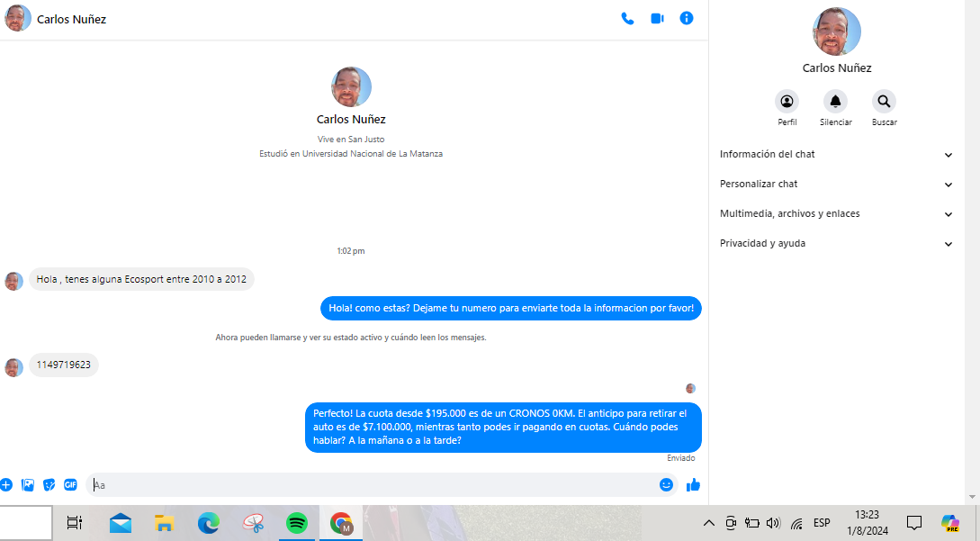Open more actions plus icon
980x541 pixels.
[x=6, y=484]
